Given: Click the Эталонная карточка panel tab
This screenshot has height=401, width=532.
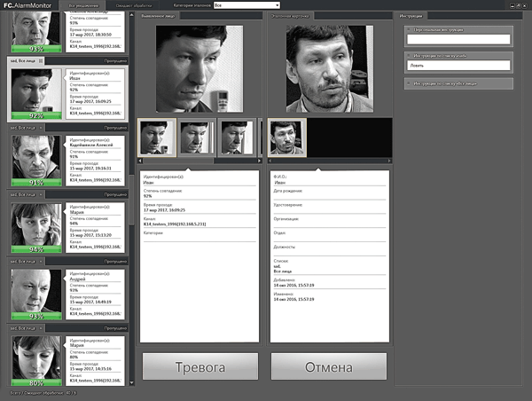Looking at the screenshot, I should click(x=291, y=16).
